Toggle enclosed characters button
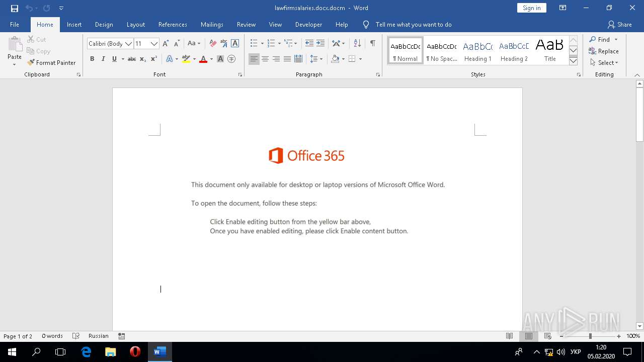The image size is (644, 362). (231, 59)
